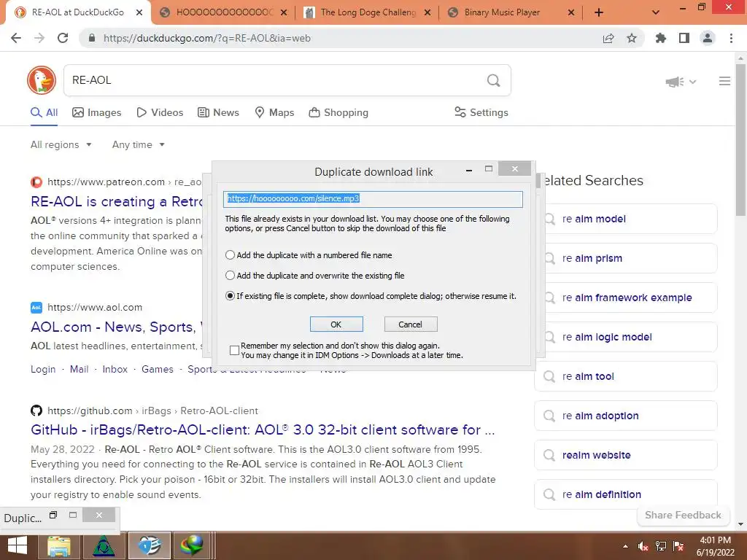This screenshot has width=747, height=560.
Task: Click the DuckDuckGo duck logo
Action: 42,80
